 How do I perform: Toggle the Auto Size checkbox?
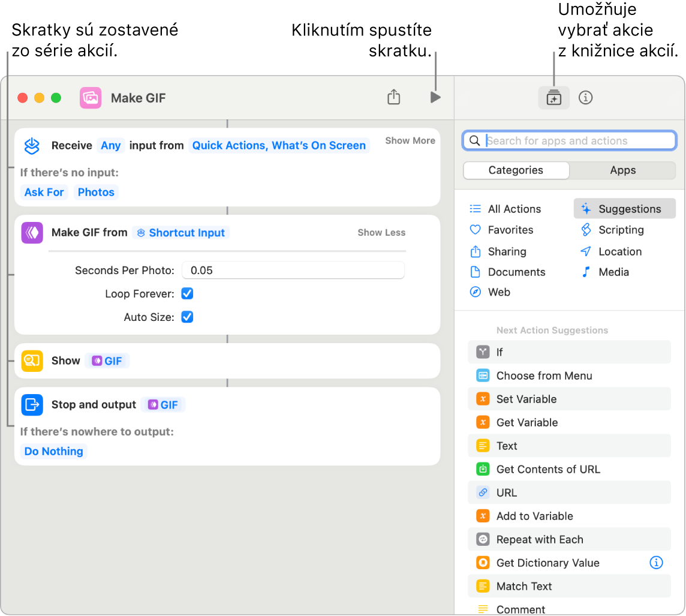point(187,317)
